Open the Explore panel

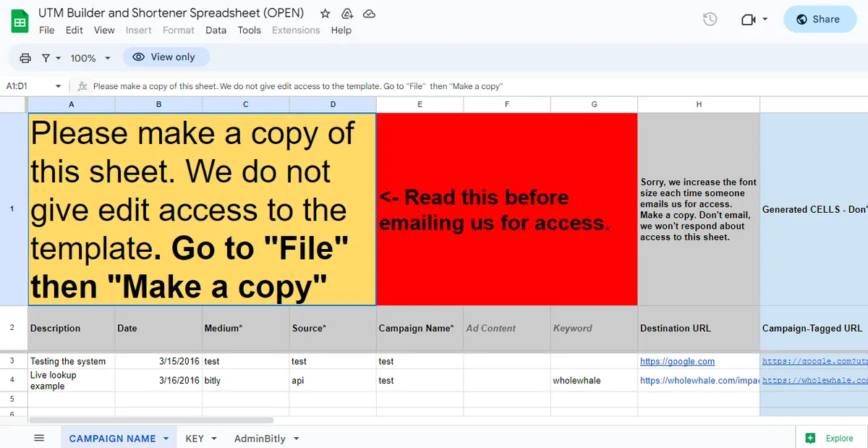pyautogui.click(x=830, y=437)
